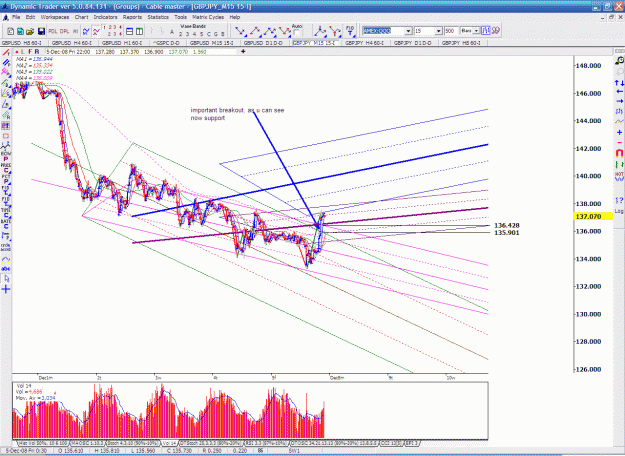625x456 pixels.
Task: Click the important breakout annotation text
Action: point(237,114)
